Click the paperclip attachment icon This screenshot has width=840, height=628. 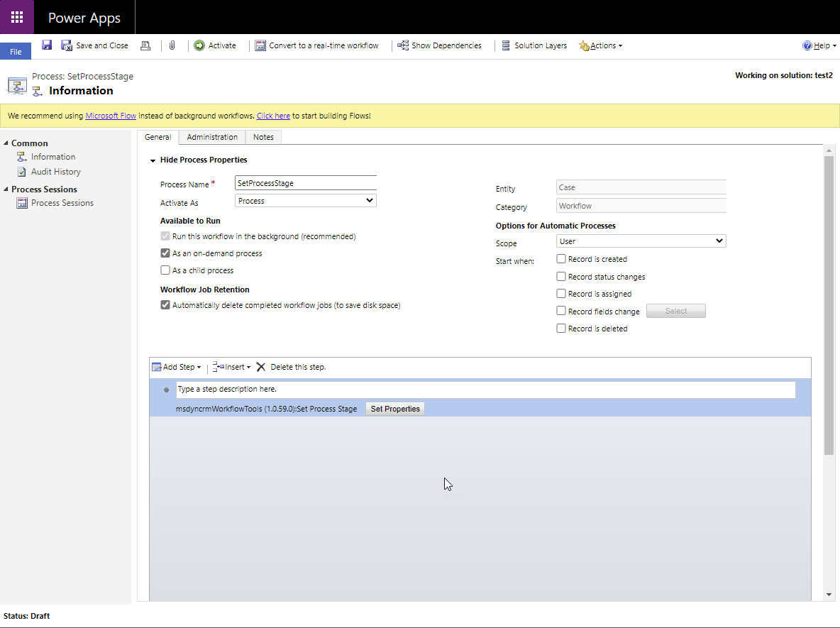172,45
